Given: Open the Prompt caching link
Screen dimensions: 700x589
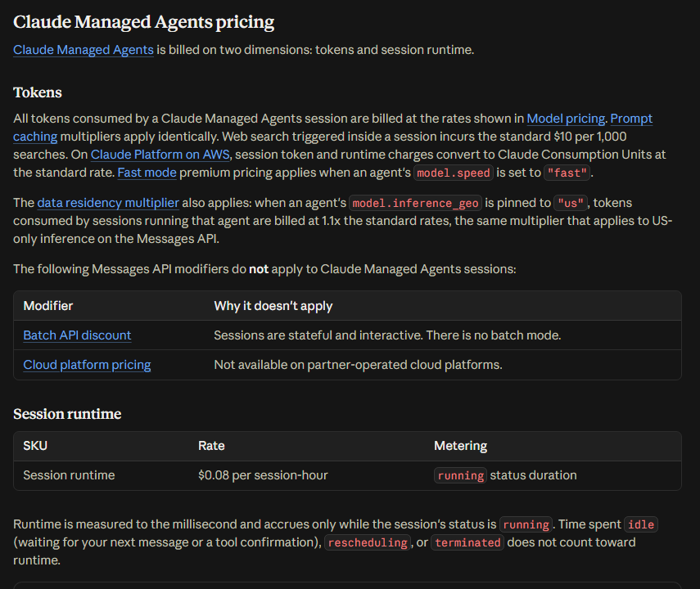Looking at the screenshot, I should coord(631,119).
